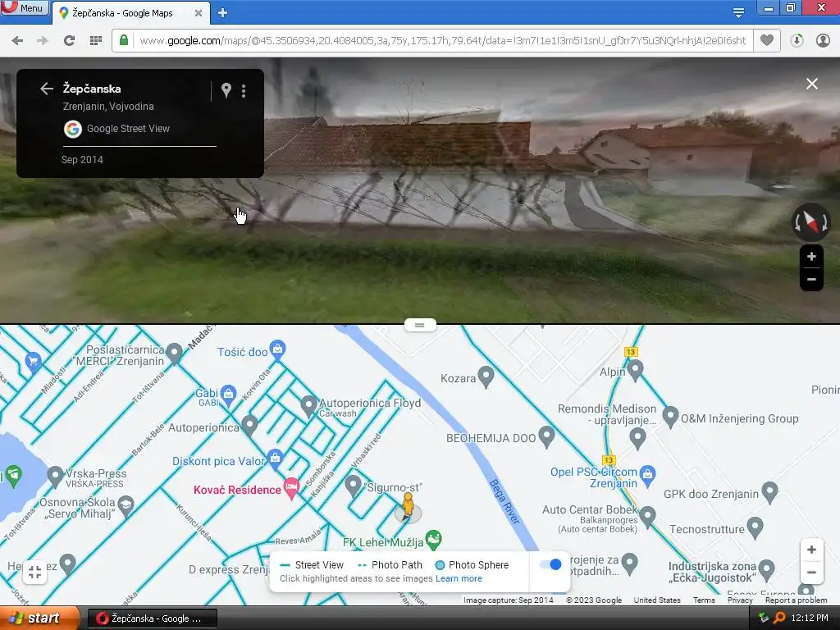Select the Auto Centar Bobek marker
This screenshot has width=840, height=630.
pyautogui.click(x=648, y=517)
